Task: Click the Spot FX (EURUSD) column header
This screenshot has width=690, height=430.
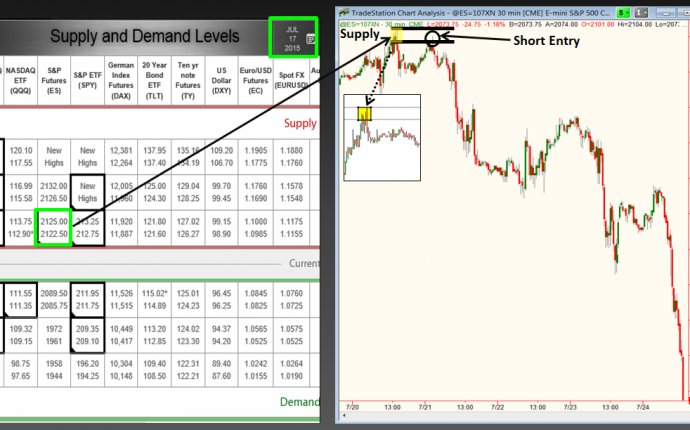Action: (291, 81)
